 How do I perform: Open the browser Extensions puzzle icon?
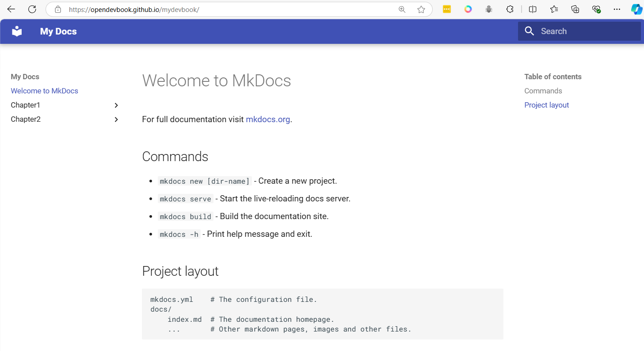pos(510,9)
